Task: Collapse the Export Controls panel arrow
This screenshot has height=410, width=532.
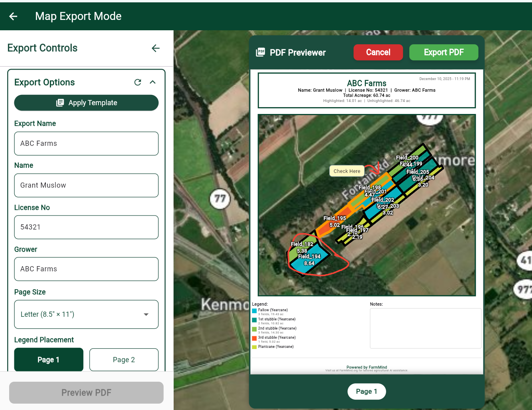Action: point(155,48)
